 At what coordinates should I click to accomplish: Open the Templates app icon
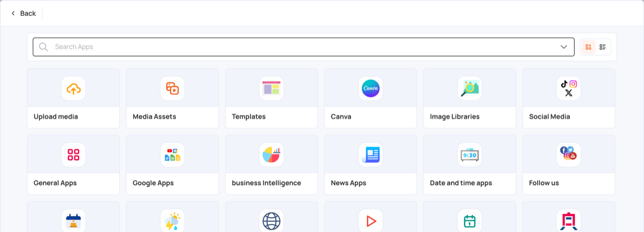272,88
